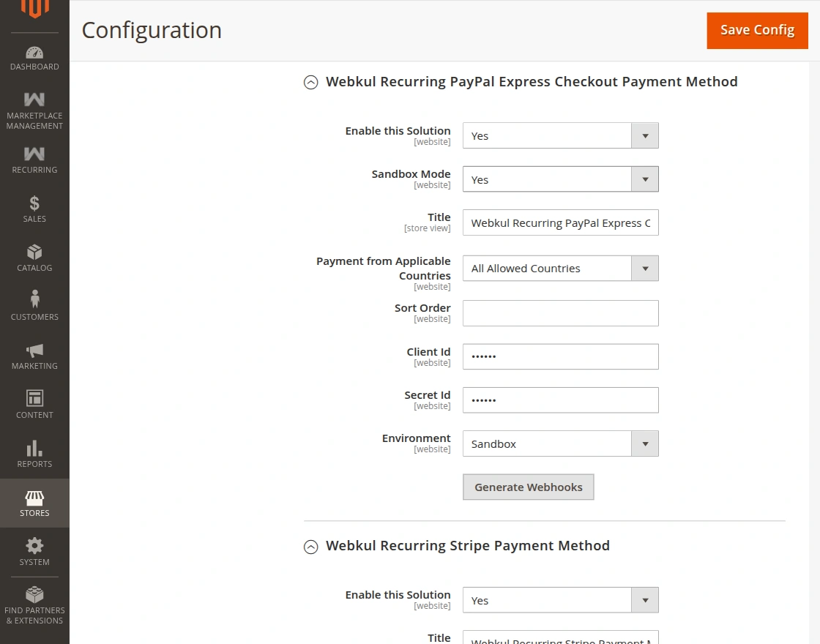Open the Reports bar-chart icon
Screen dimensions: 820x644
tap(34, 448)
